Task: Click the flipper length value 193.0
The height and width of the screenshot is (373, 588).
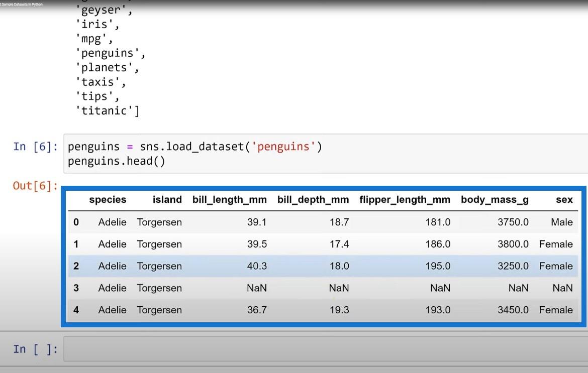Action: [x=438, y=310]
